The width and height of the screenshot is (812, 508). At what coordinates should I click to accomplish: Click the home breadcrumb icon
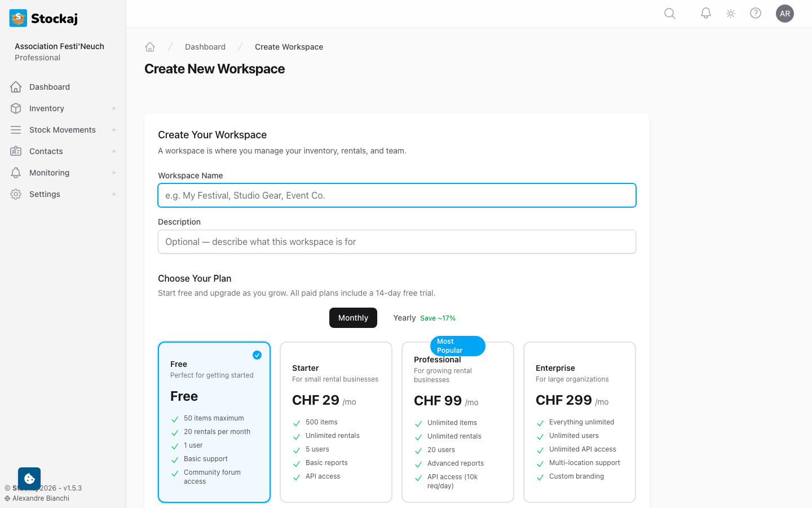coord(150,47)
